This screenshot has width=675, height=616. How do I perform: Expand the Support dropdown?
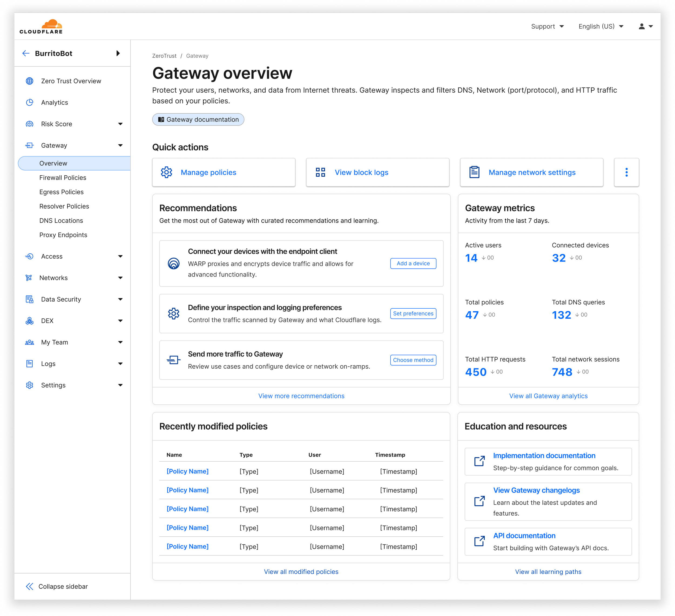tap(547, 26)
